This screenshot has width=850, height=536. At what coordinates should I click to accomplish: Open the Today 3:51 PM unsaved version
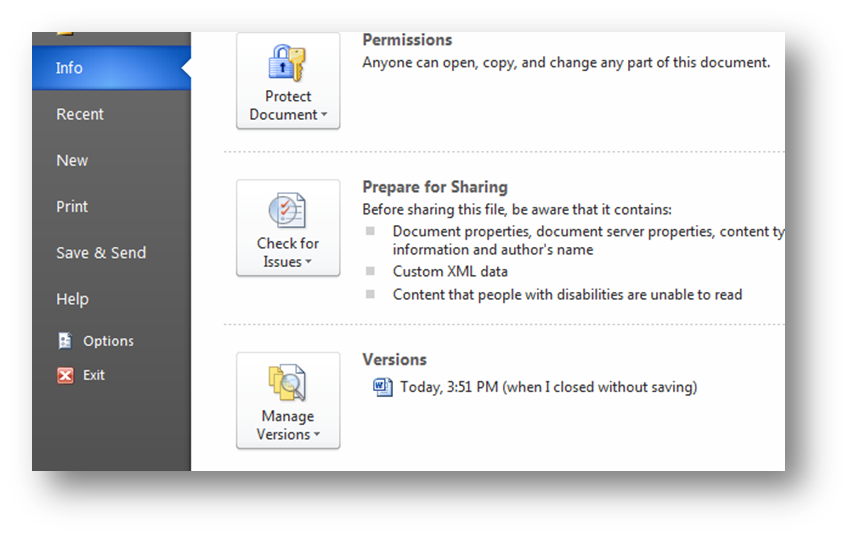click(x=549, y=387)
